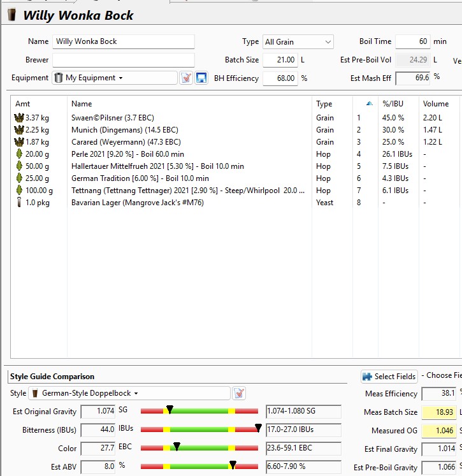Screen dimensions: 462x476
Task: Click the Name column header
Action: click(82, 104)
